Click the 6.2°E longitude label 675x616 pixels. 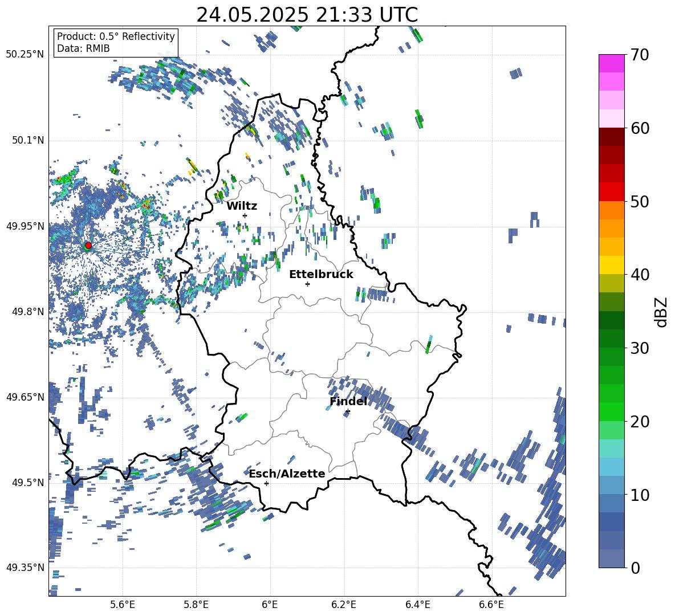[344, 605]
